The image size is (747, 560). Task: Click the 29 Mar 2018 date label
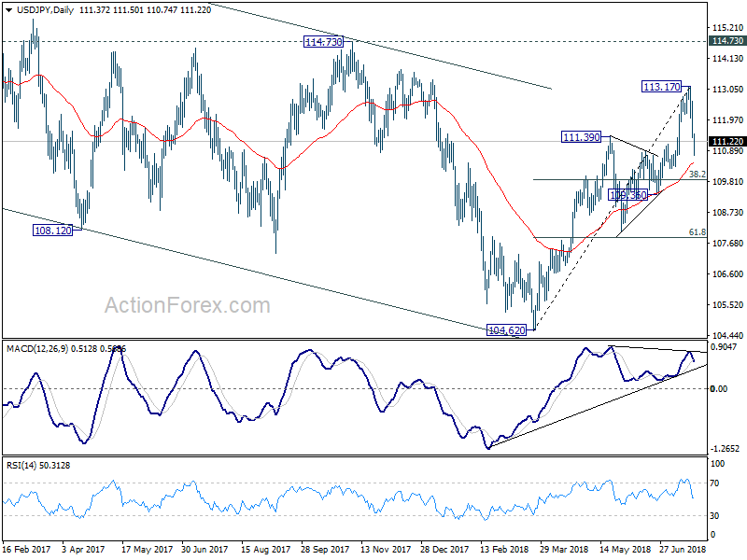point(564,549)
